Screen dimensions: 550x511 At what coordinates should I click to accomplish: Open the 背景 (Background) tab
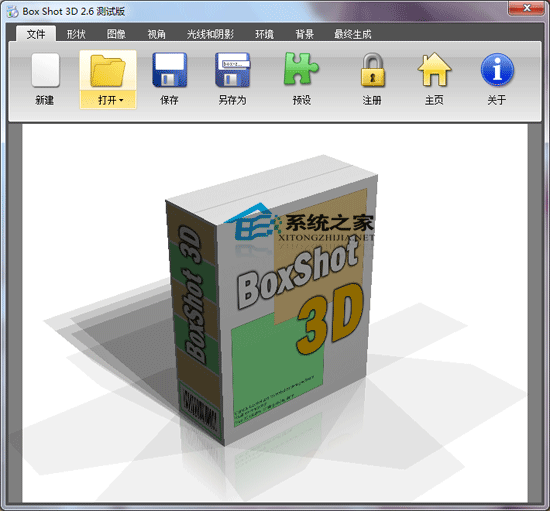pos(304,34)
